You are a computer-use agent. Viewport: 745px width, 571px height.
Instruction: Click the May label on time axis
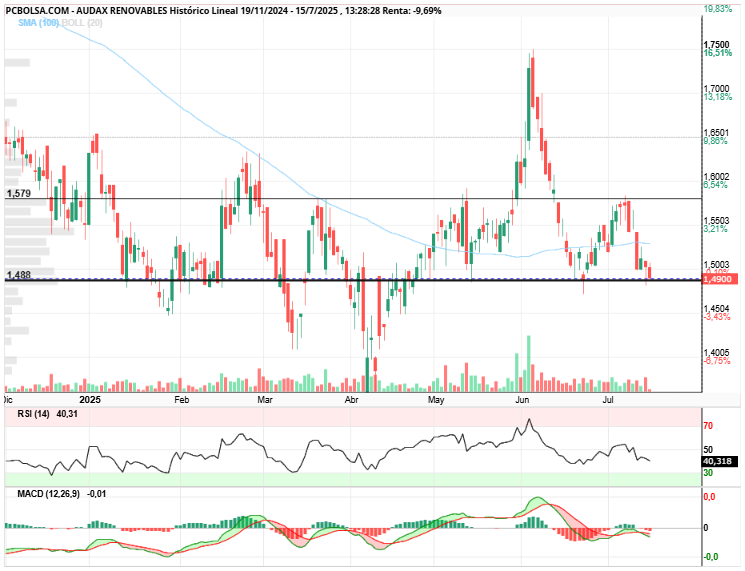point(436,400)
